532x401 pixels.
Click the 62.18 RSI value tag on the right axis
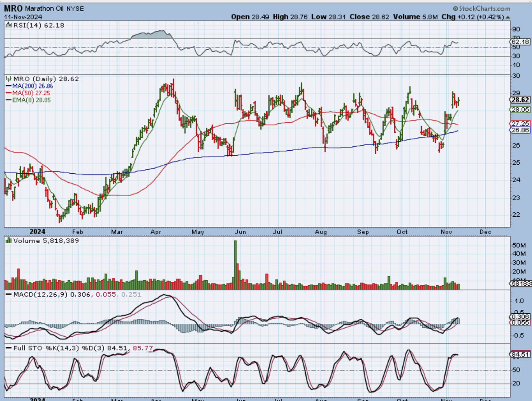tap(521, 42)
